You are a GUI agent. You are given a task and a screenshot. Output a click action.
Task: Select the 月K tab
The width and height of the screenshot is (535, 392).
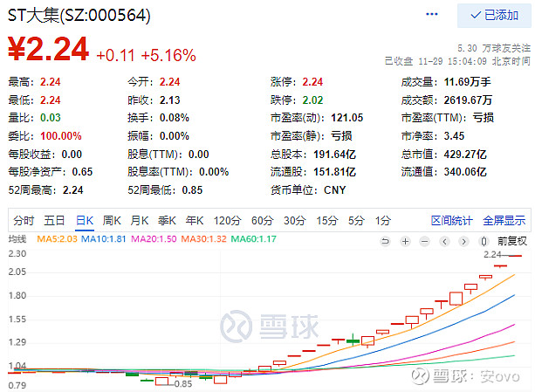click(x=140, y=221)
